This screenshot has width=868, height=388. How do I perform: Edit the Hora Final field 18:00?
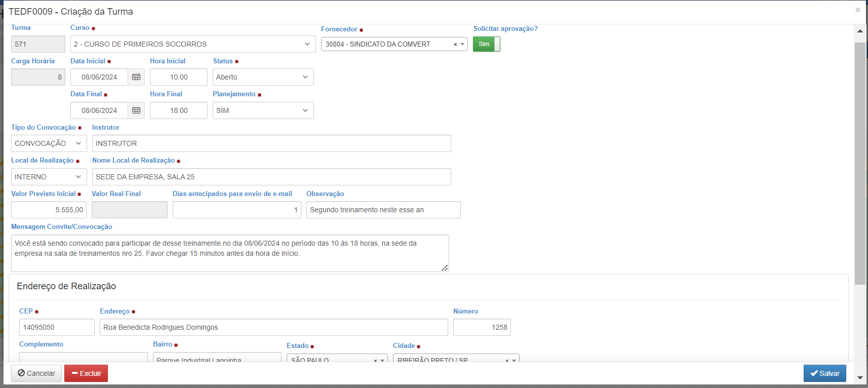(179, 110)
